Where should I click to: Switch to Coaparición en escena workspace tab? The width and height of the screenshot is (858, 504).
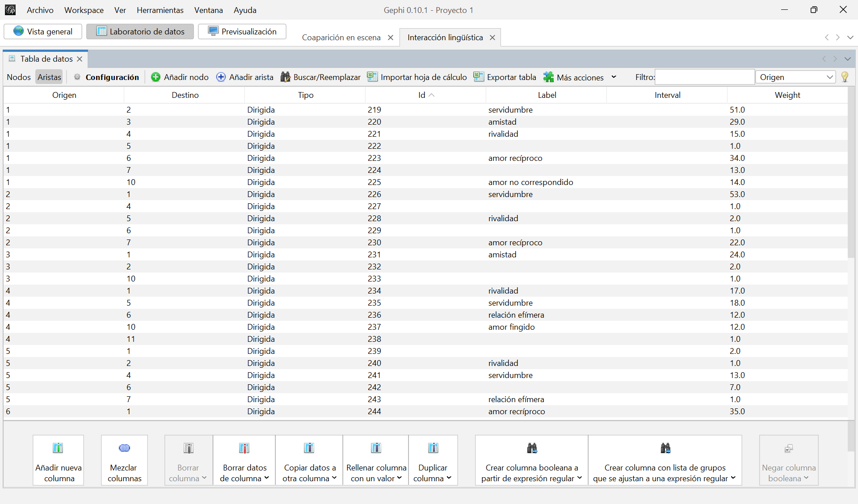click(341, 38)
